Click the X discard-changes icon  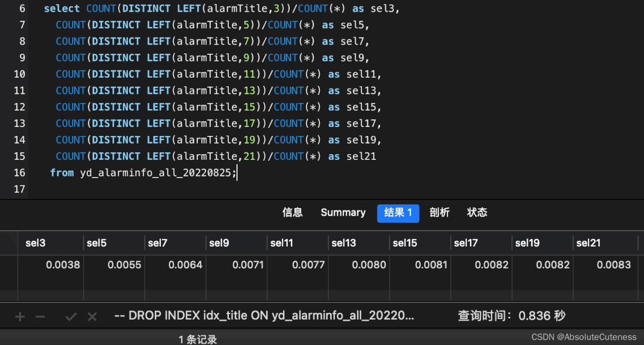[x=92, y=317]
